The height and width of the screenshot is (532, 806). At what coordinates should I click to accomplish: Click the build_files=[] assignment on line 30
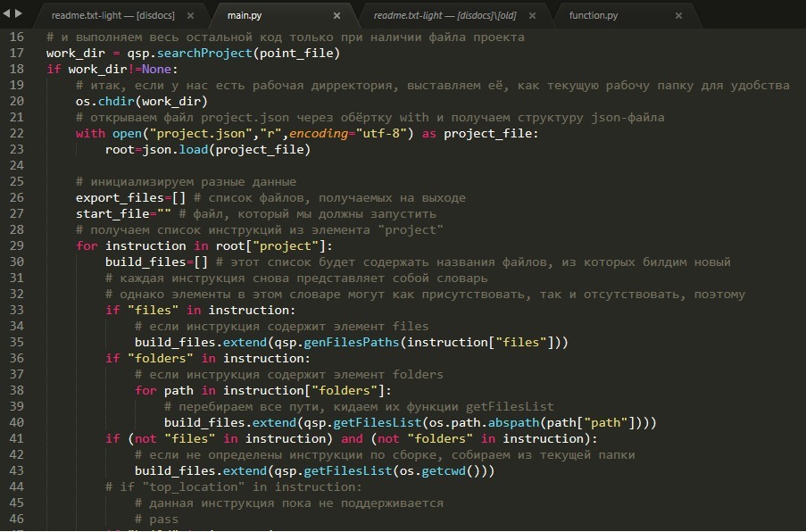coord(156,262)
